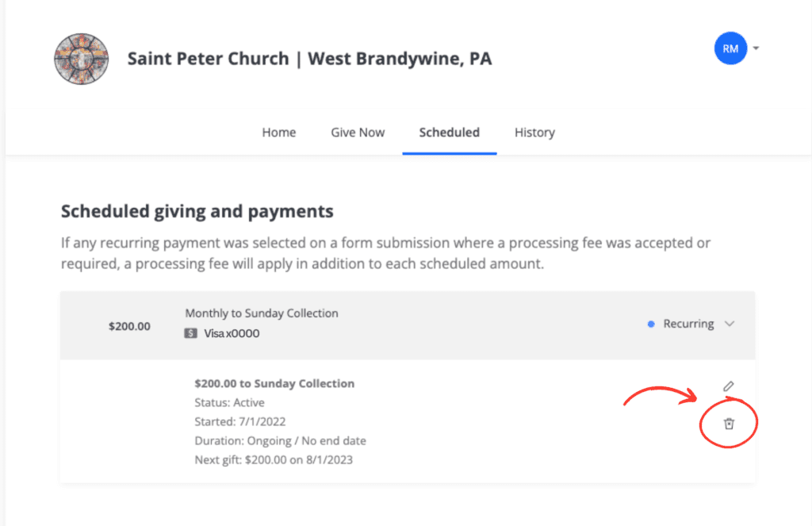This screenshot has width=812, height=526.
Task: Click the Monthly to Sunday Collection title
Action: [x=262, y=313]
